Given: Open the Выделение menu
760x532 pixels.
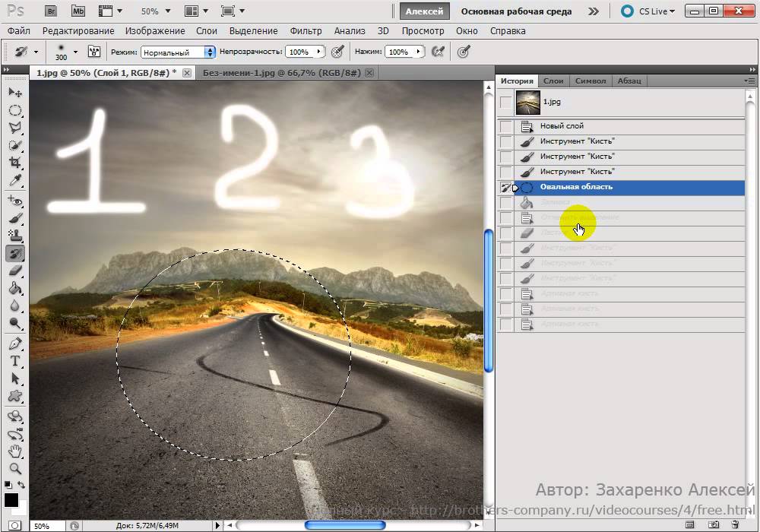Looking at the screenshot, I should (x=254, y=31).
